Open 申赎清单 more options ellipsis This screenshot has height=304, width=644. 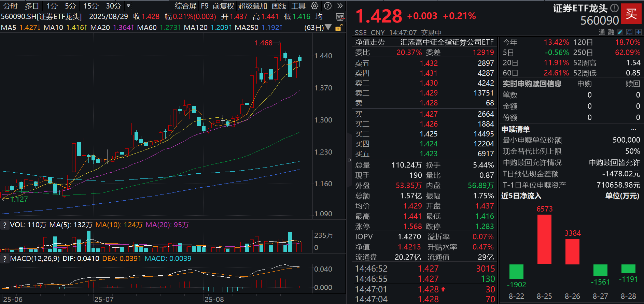634,129
